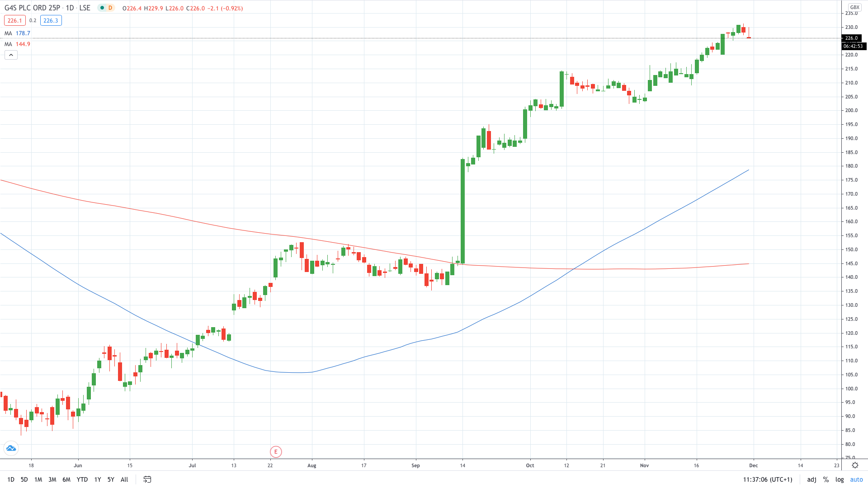This screenshot has width=868, height=488.
Task: Open the go-to-date calendar icon
Action: click(x=147, y=479)
